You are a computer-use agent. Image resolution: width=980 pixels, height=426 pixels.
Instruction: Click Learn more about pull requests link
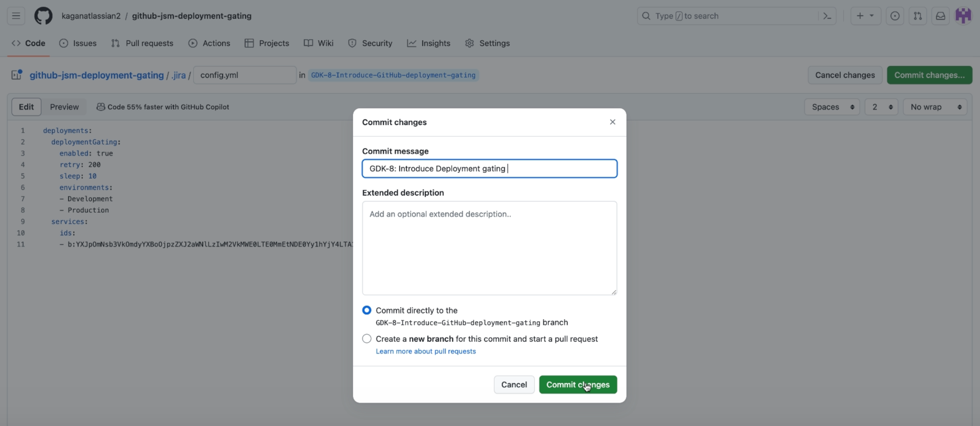click(x=425, y=351)
